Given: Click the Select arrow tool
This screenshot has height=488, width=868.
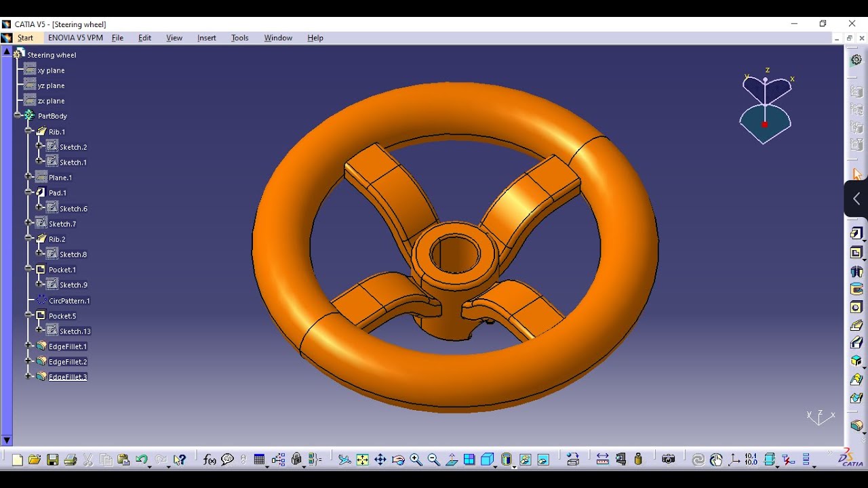Looking at the screenshot, I should point(857,174).
